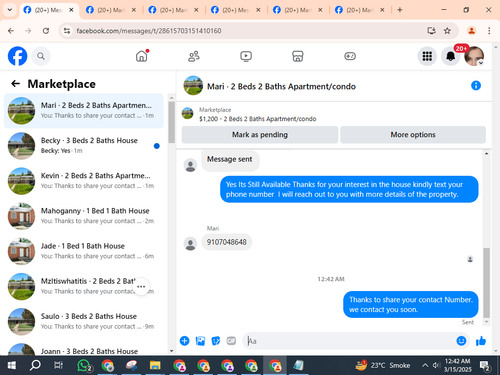
Task: Open the emoji picker smiley icon
Action: 461,341
